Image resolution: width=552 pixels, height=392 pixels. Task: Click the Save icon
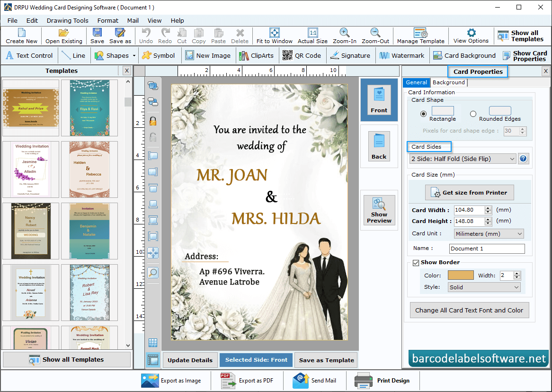97,33
